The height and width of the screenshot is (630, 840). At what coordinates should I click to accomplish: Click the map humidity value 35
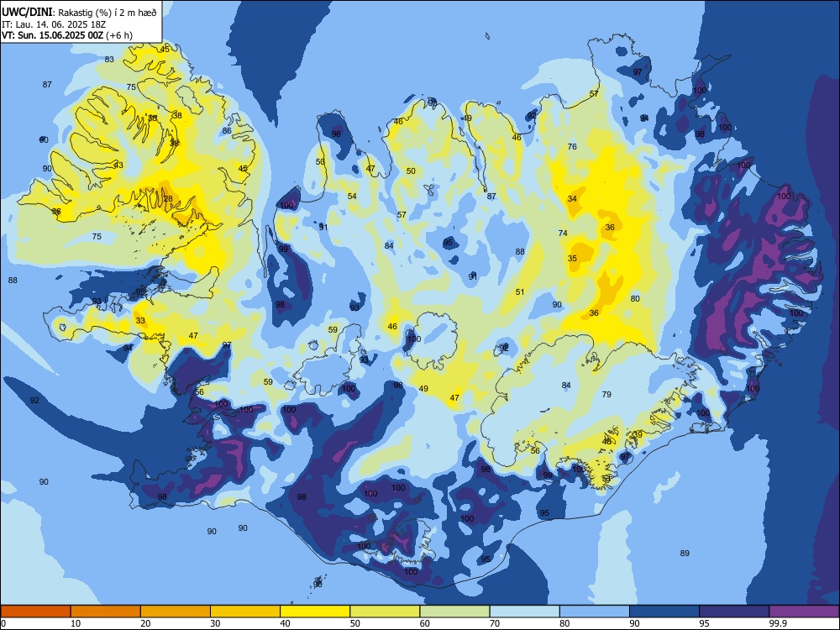click(572, 258)
